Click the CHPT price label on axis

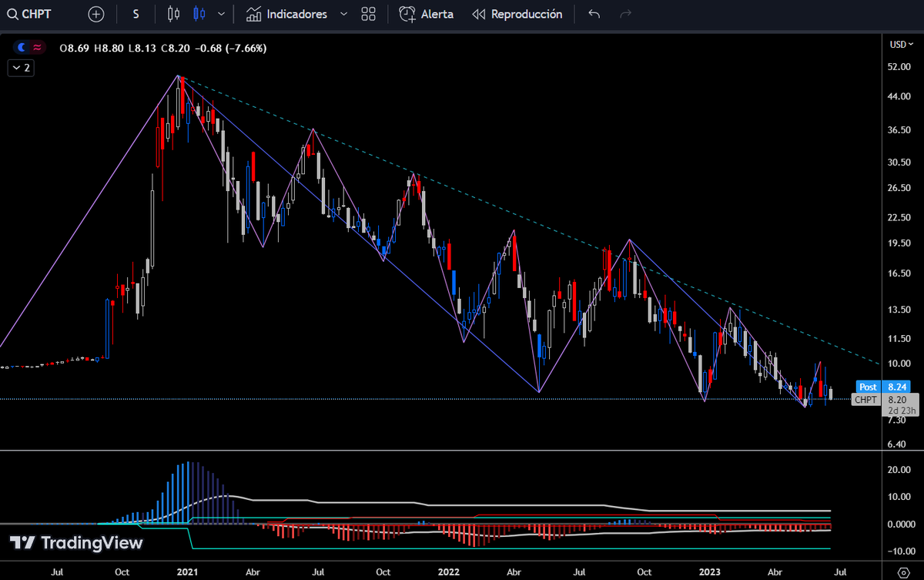tap(865, 399)
